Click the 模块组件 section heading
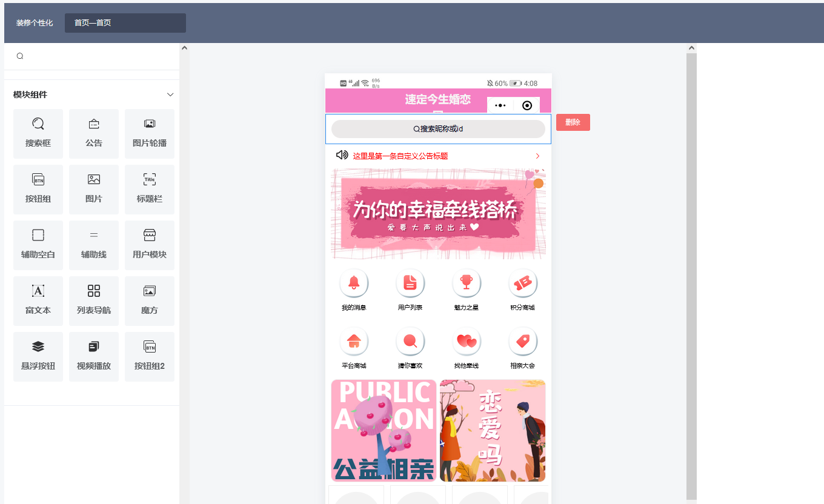The height and width of the screenshot is (504, 824). [x=30, y=94]
